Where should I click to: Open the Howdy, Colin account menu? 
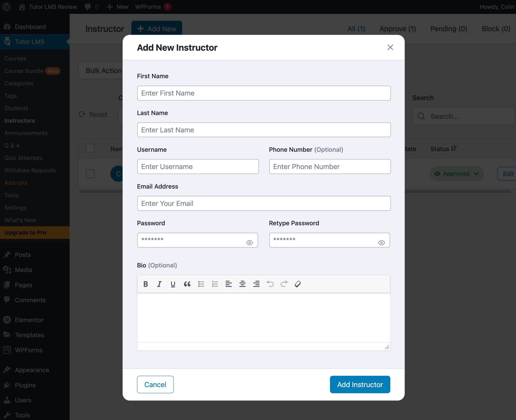(497, 7)
